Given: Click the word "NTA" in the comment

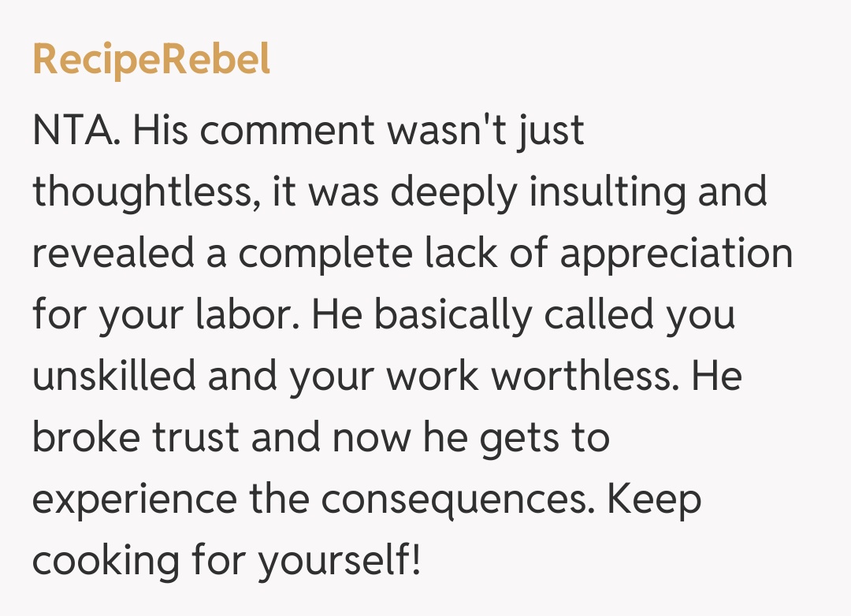Looking at the screenshot, I should click(x=76, y=130).
